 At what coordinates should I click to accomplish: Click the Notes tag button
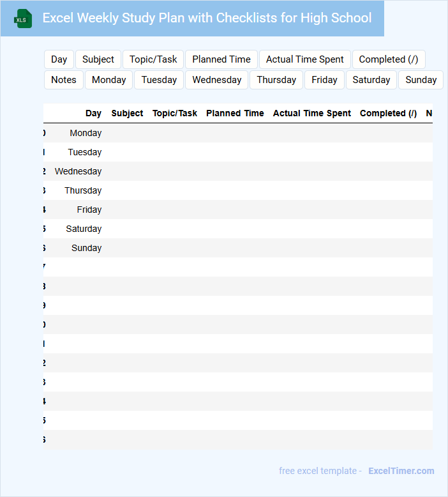pos(64,80)
